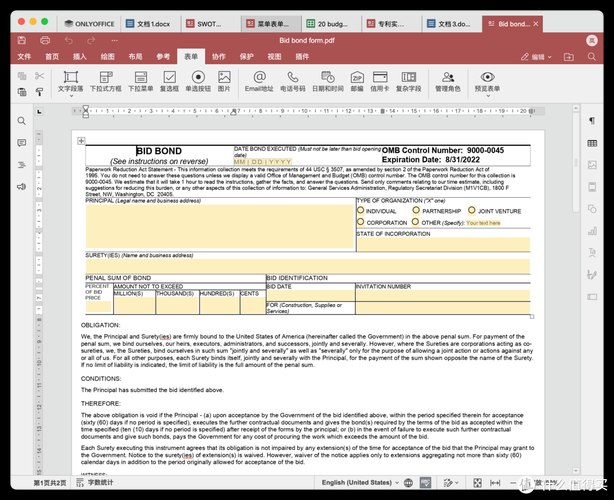Open the English (United States) language selector
The image size is (614, 500).
point(357,483)
